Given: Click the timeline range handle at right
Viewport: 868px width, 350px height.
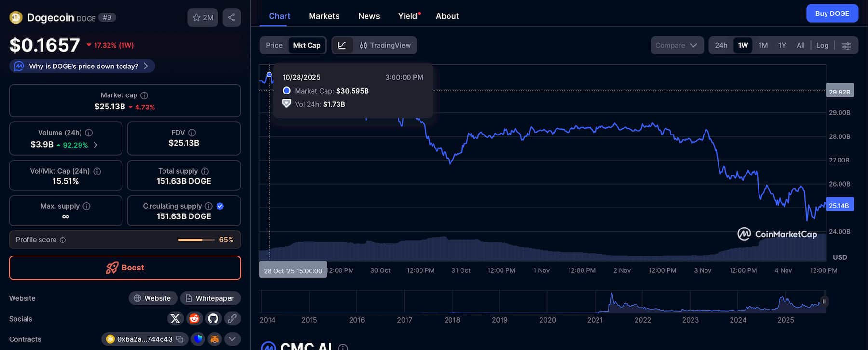Looking at the screenshot, I should pos(824,302).
